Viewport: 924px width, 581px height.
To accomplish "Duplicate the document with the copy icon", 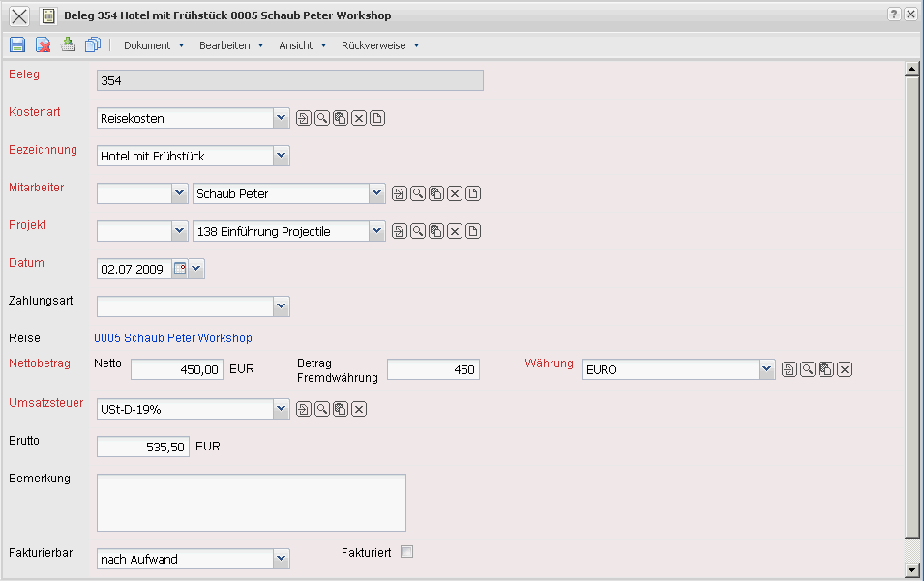I will click(x=93, y=44).
